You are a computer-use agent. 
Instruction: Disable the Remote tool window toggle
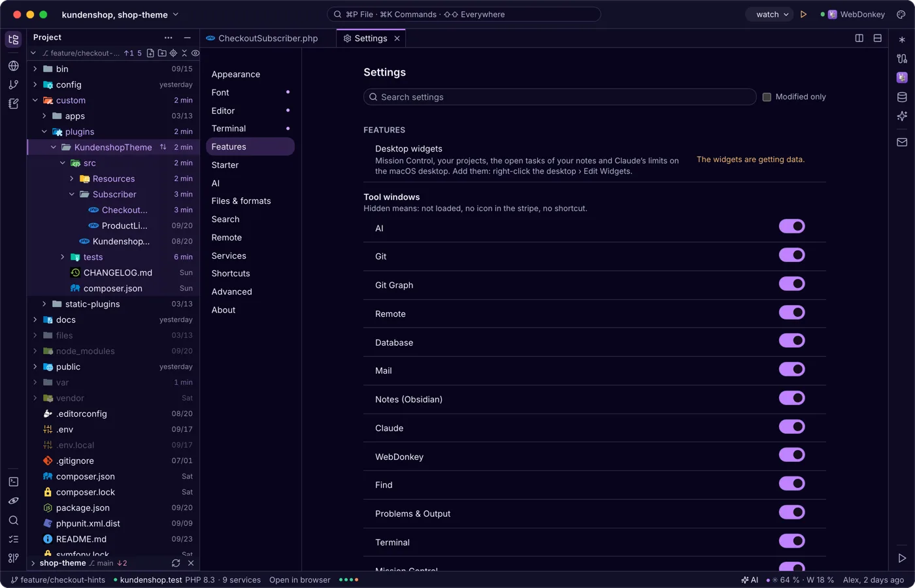click(791, 312)
